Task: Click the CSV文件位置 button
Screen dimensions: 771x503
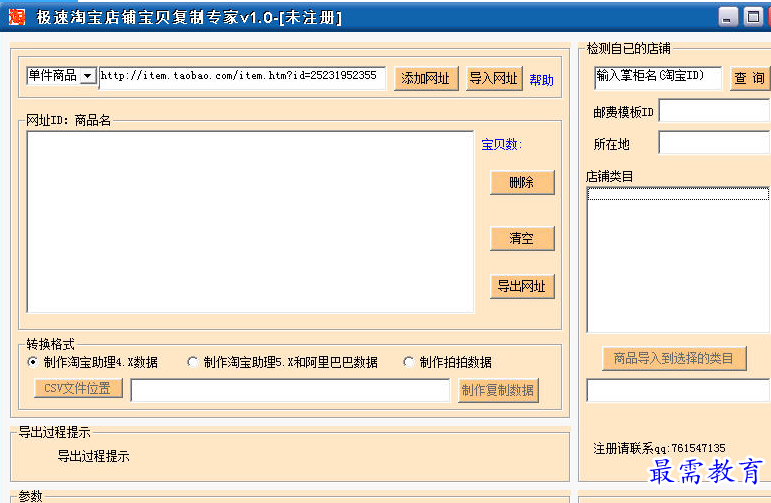Action: (x=78, y=388)
